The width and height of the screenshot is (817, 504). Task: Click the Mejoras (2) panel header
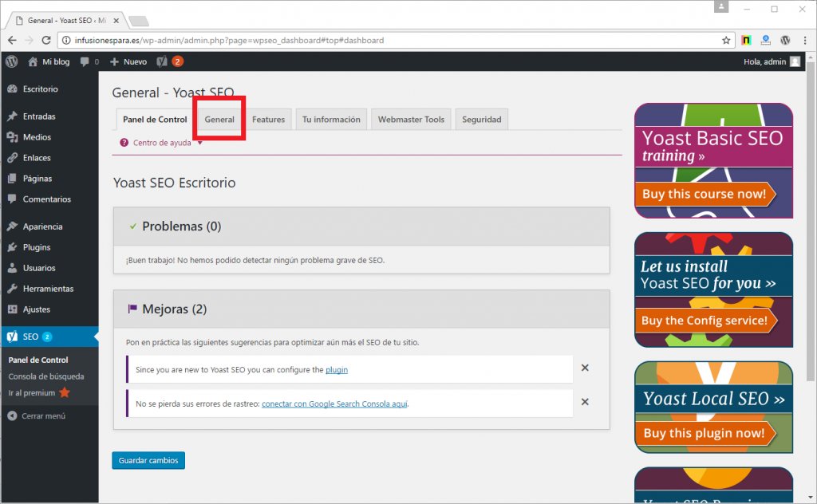click(361, 309)
